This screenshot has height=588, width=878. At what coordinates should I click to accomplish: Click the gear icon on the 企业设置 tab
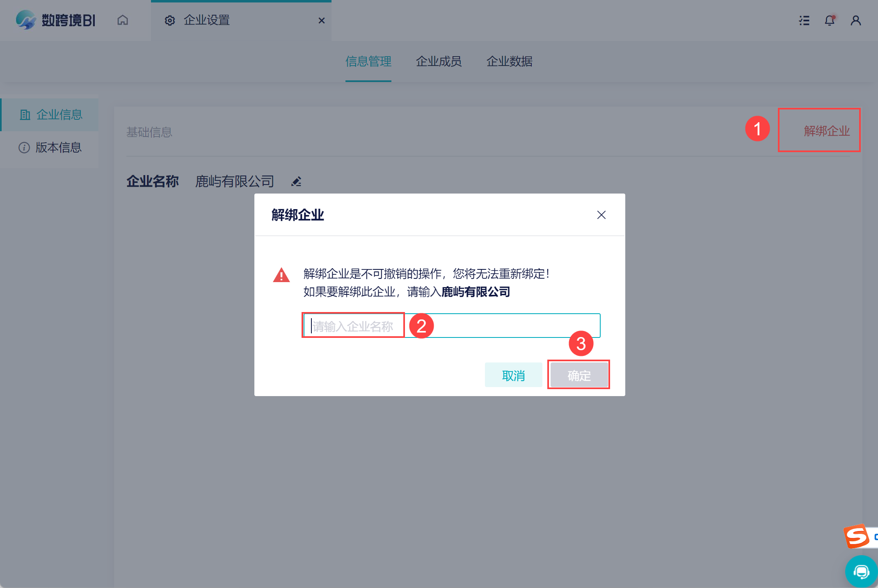[x=170, y=21]
